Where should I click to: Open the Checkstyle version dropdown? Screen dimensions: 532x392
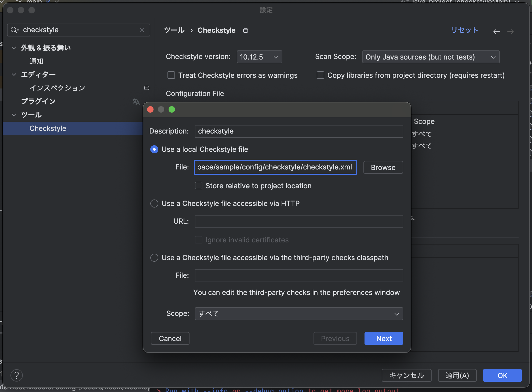point(259,57)
